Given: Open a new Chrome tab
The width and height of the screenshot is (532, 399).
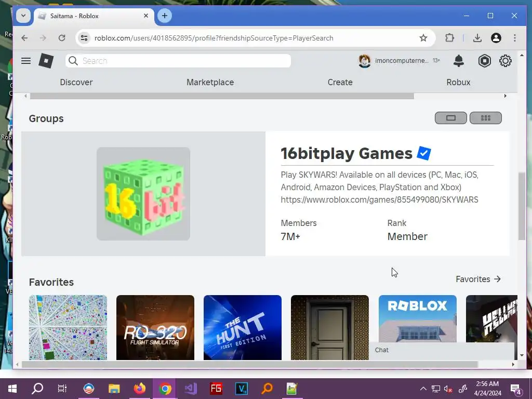Looking at the screenshot, I should point(165,16).
